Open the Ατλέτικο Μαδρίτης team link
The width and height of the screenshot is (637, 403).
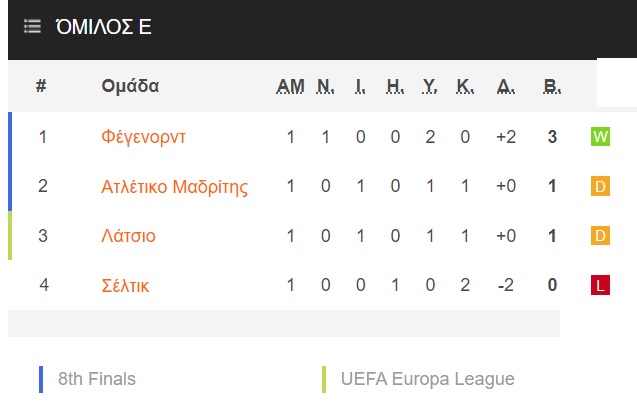tap(174, 187)
